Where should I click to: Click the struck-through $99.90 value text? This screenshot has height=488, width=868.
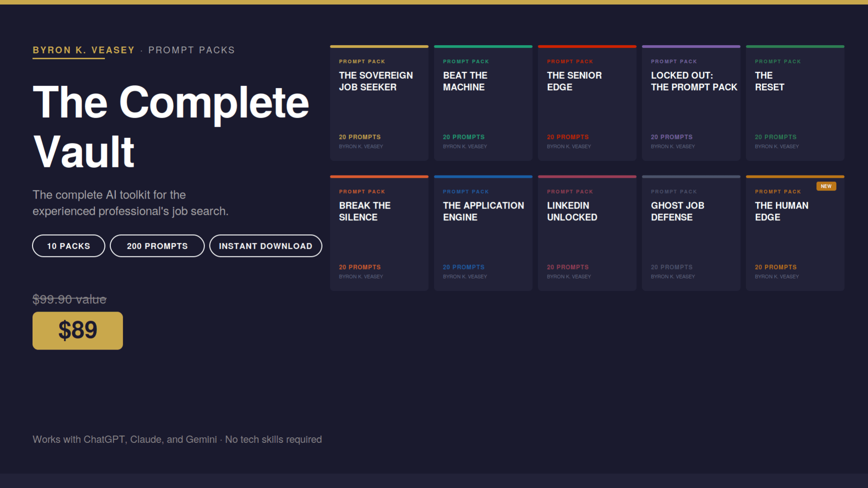click(x=70, y=299)
